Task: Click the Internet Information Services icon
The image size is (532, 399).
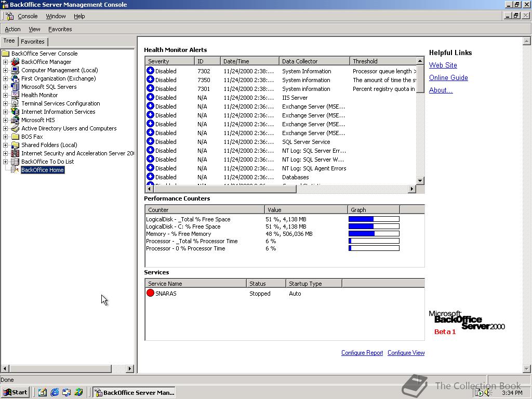Action: click(15, 112)
